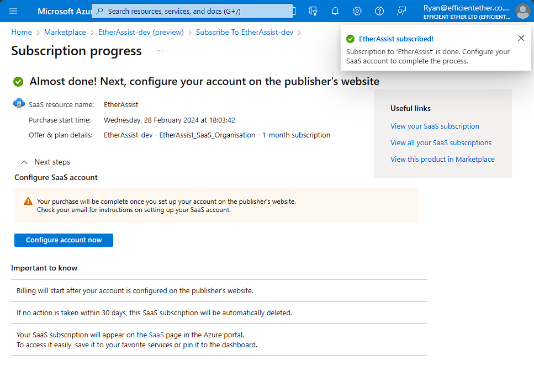
Task: Click the Microsoft Azure logo text
Action: click(64, 11)
